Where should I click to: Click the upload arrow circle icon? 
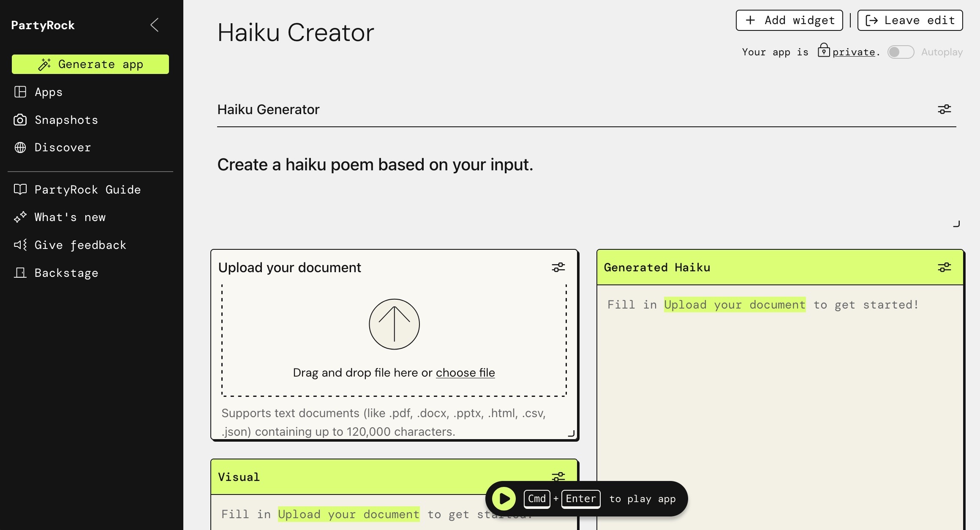(x=394, y=324)
